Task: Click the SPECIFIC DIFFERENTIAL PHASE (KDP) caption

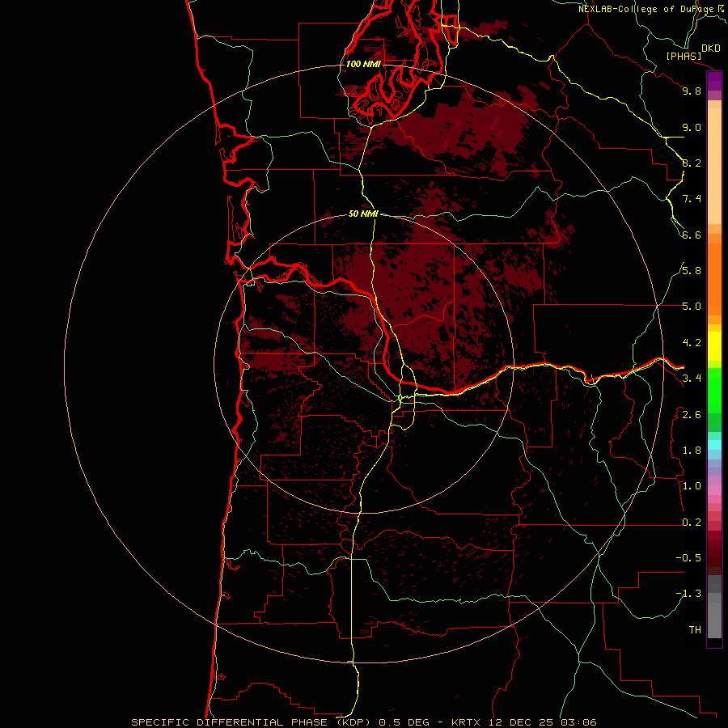Action: coord(252,722)
